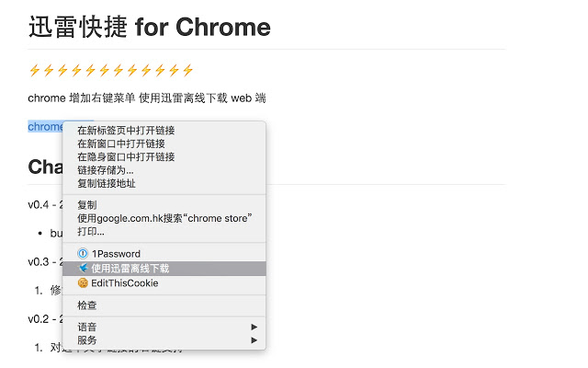
Task: Open the 服务 submenu item
Action: [164, 340]
